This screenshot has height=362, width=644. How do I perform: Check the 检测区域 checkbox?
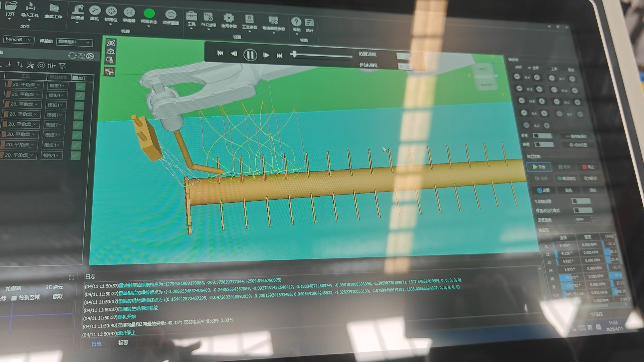(14, 298)
